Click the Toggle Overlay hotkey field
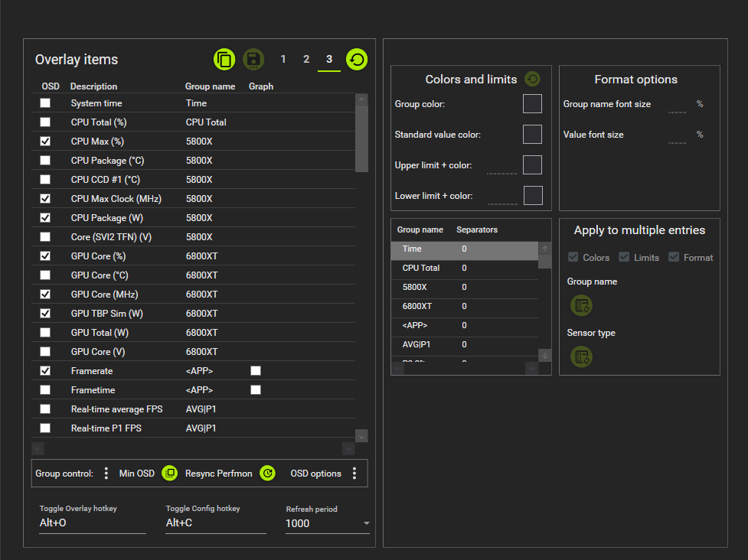This screenshot has height=560, width=748. click(92, 524)
